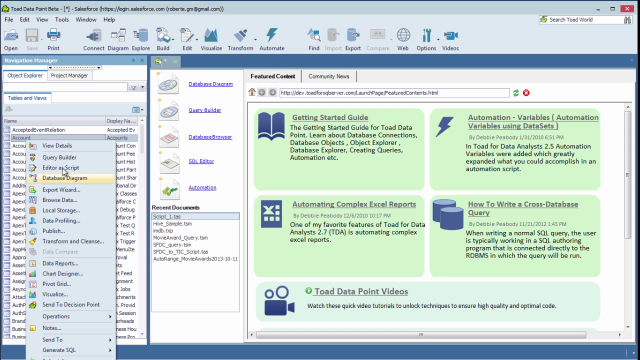Click the Find toolbar icon
This screenshot has height=360, width=640.
pyautogui.click(x=314, y=39)
